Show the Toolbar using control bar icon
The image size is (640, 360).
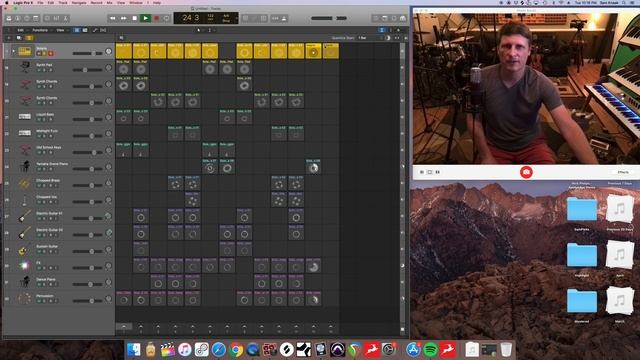(x=36, y=18)
